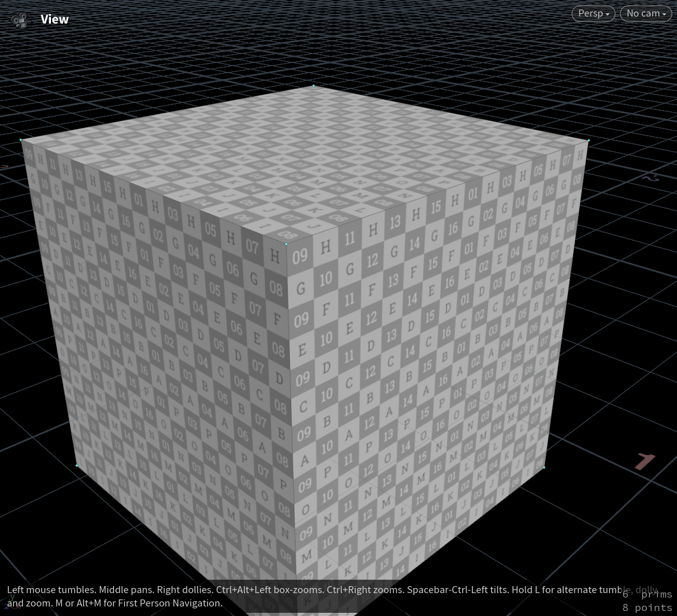Select the cube's front center corner point
This screenshot has width=677, height=616.
(x=286, y=244)
